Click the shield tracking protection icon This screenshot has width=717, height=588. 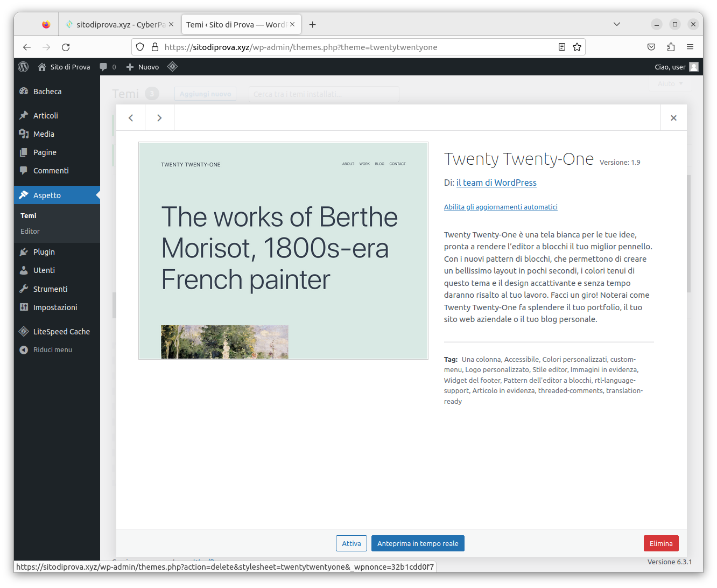pyautogui.click(x=140, y=47)
